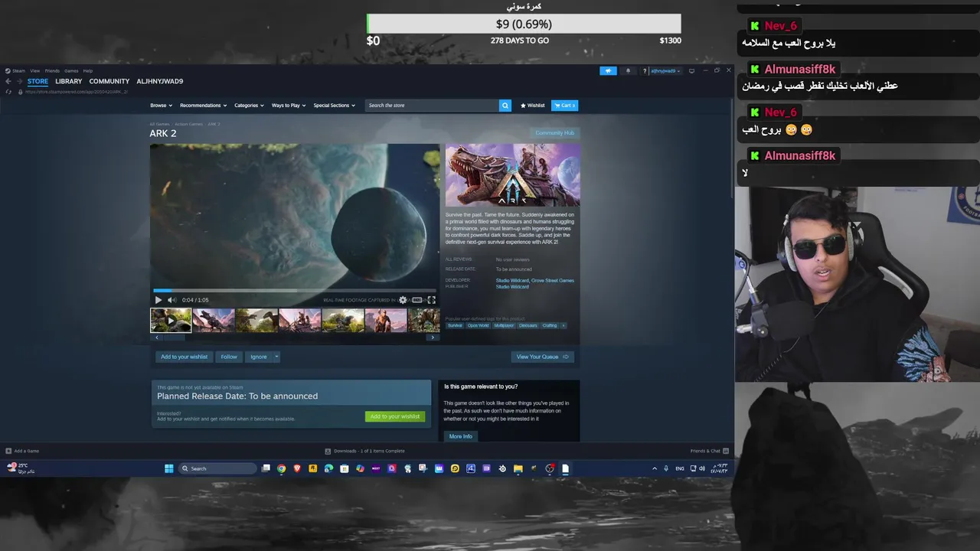980x551 pixels.
Task: Open Grove Street Games developer link
Action: (553, 280)
